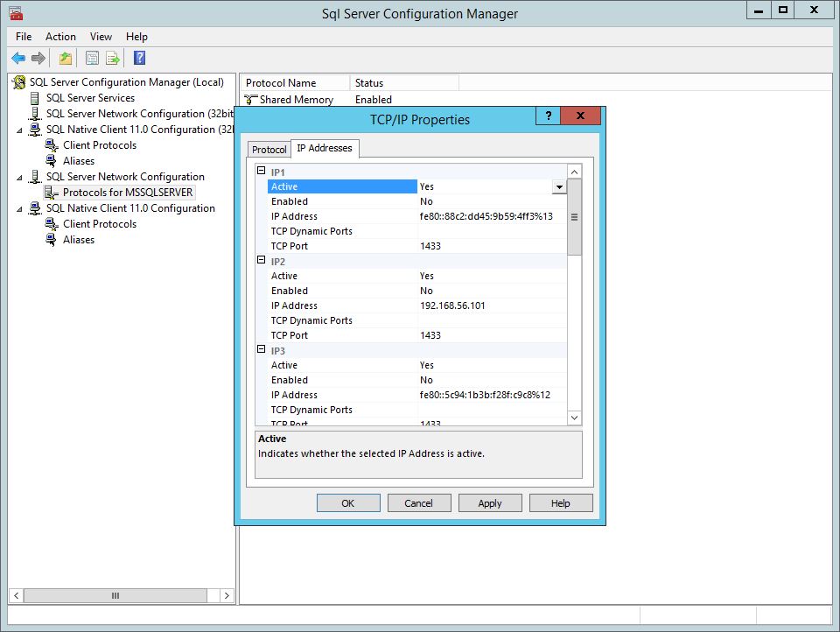The image size is (840, 632).
Task: Click the IP2 Active value Yes
Action: (492, 276)
